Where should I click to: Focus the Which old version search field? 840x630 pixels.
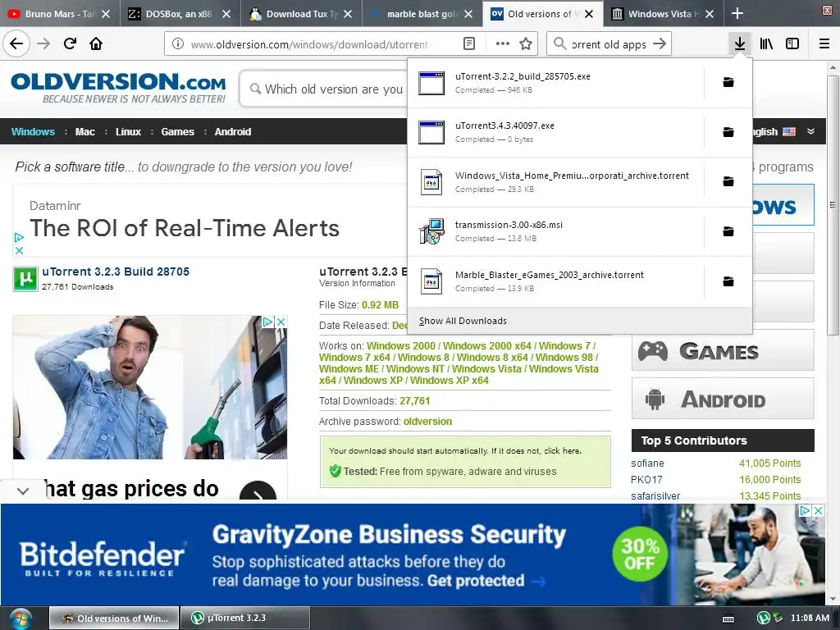pos(325,89)
